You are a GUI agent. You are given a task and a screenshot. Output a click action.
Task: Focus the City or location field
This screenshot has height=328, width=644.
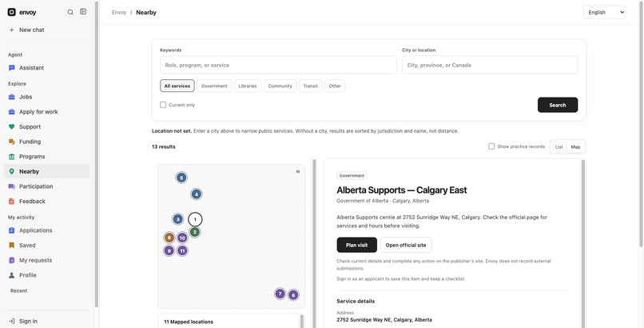[x=490, y=65]
